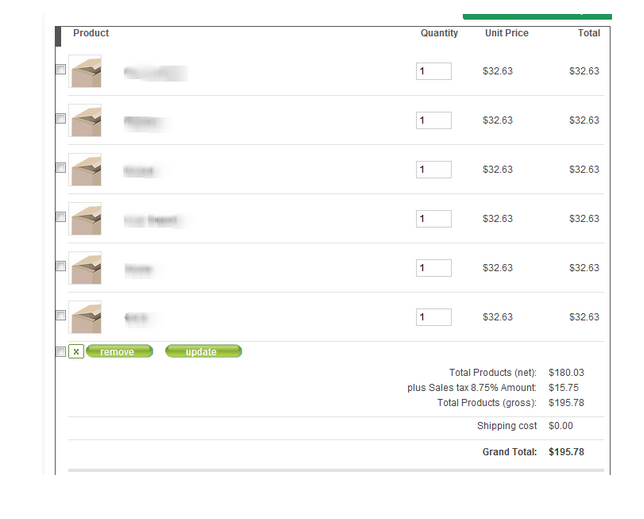The width and height of the screenshot is (644, 519).
Task: Open the blurred product name in row two
Action: pyautogui.click(x=146, y=121)
